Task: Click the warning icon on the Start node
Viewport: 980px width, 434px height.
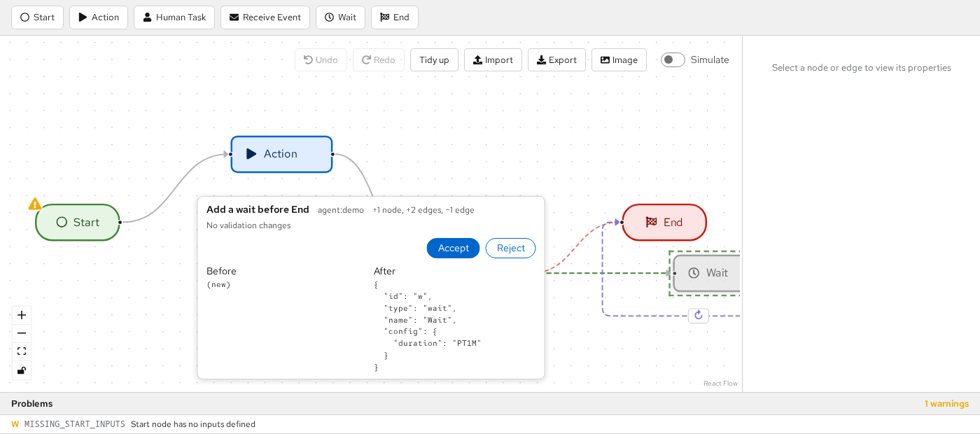Action: (x=35, y=204)
